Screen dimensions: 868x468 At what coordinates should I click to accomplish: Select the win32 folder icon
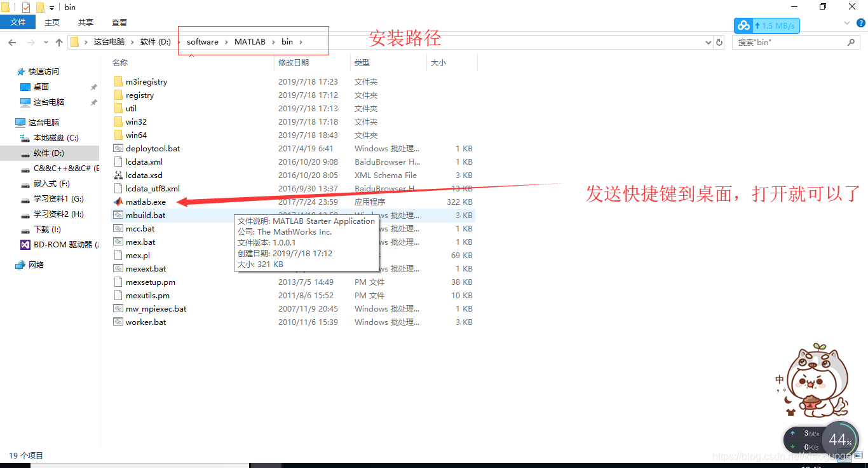click(118, 121)
